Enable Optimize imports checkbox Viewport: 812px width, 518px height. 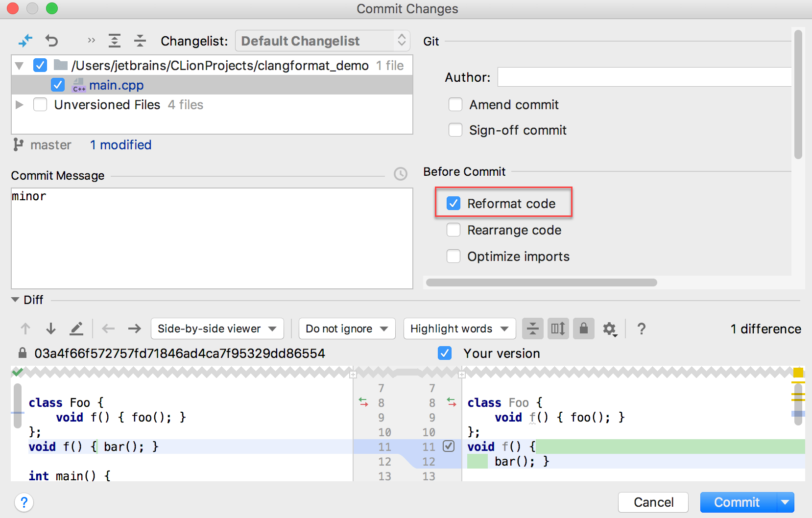454,256
